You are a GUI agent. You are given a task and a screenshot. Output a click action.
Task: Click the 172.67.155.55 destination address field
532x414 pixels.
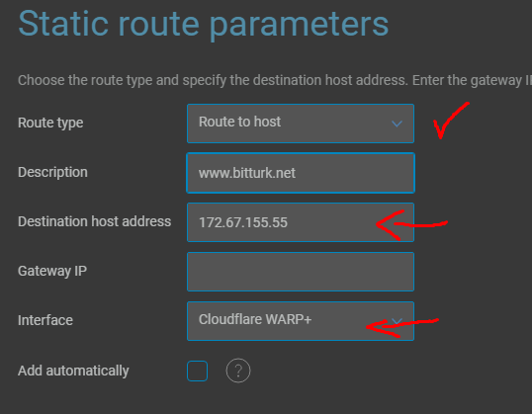[301, 222]
